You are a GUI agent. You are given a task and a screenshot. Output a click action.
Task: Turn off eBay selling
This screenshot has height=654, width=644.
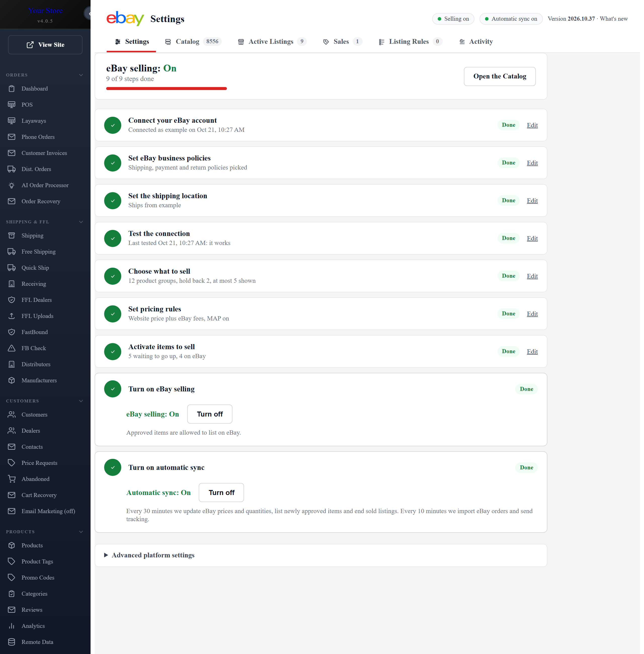click(210, 414)
